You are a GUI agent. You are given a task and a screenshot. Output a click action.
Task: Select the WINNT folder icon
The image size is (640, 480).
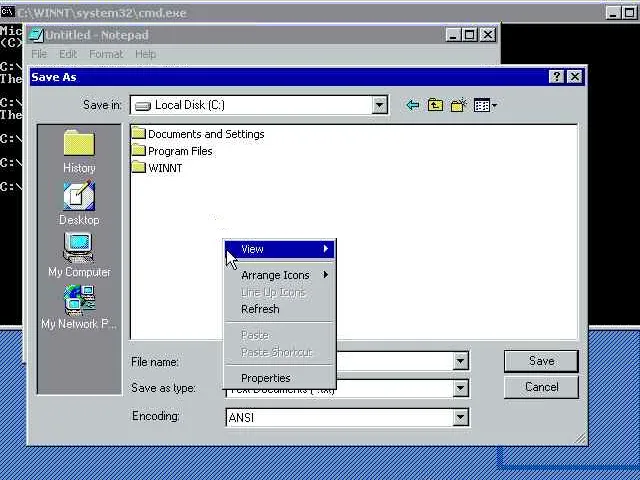pos(139,167)
